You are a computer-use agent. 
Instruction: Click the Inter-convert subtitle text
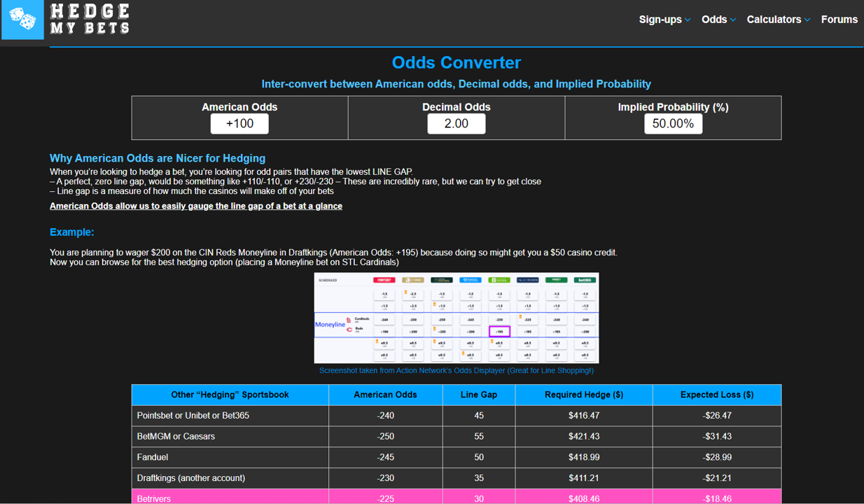click(457, 84)
